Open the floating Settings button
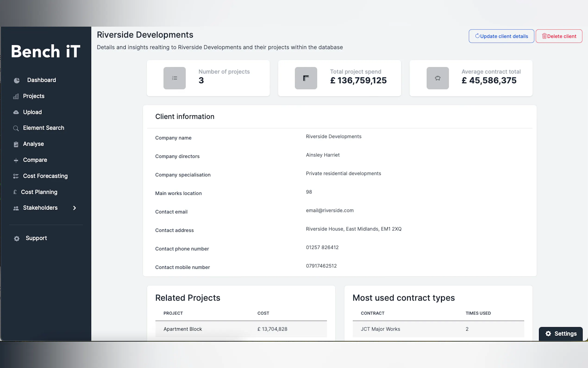 [x=560, y=333]
